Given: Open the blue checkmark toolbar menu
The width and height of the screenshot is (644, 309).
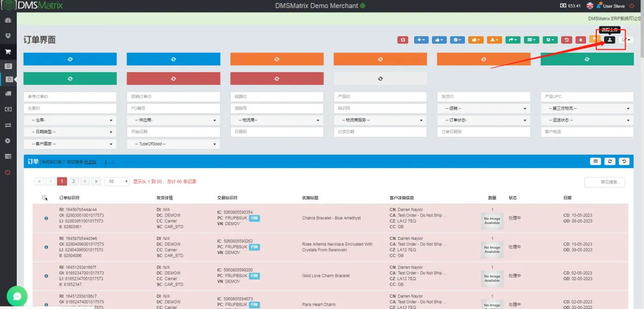Looking at the screenshot, I should 457,40.
